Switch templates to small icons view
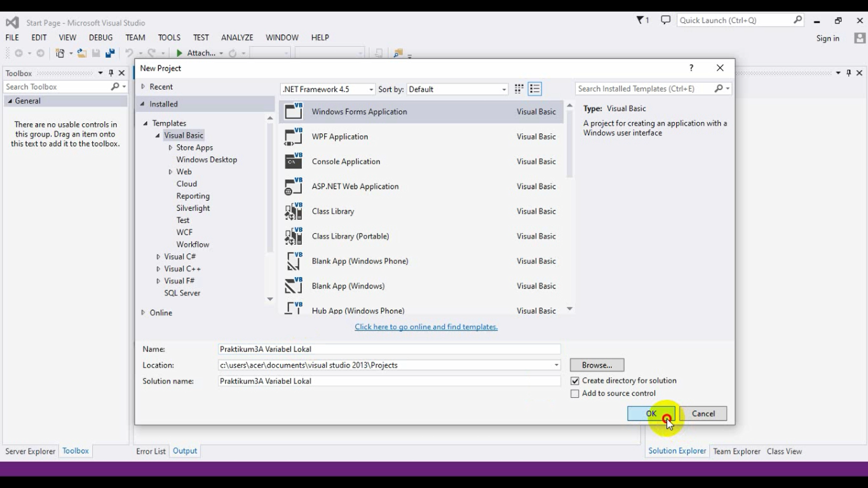 519,89
